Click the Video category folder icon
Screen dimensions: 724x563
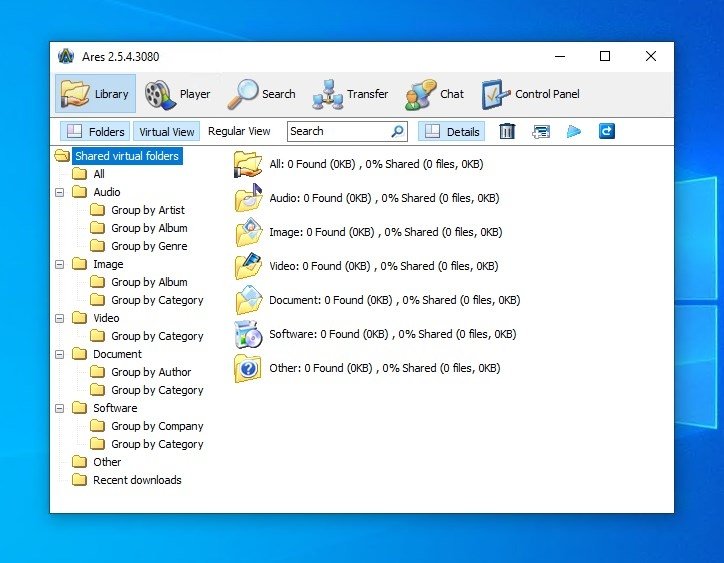[248, 266]
